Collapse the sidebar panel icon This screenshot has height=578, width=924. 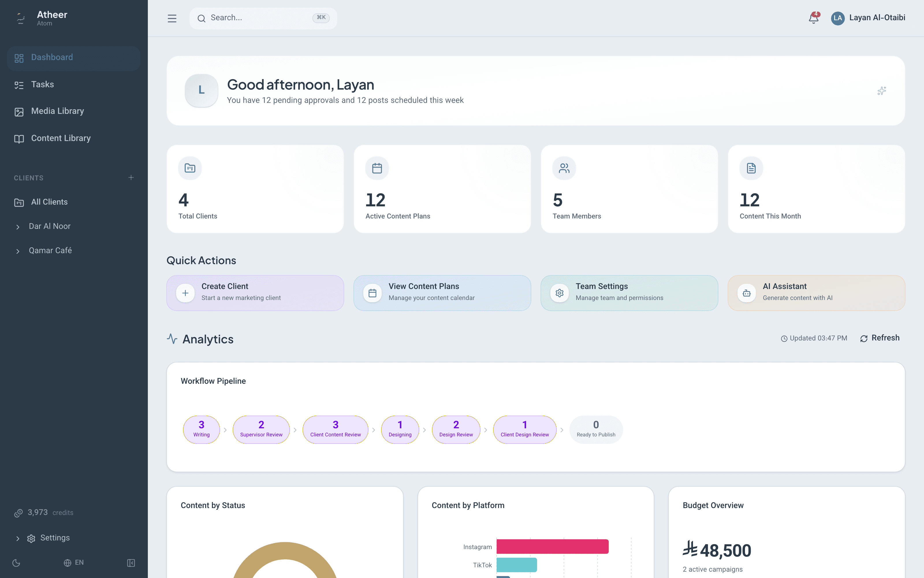click(131, 563)
